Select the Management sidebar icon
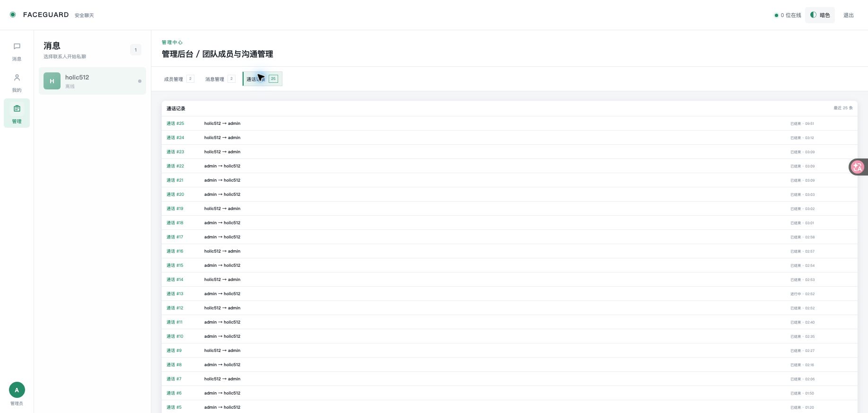The width and height of the screenshot is (868, 413). 17,113
